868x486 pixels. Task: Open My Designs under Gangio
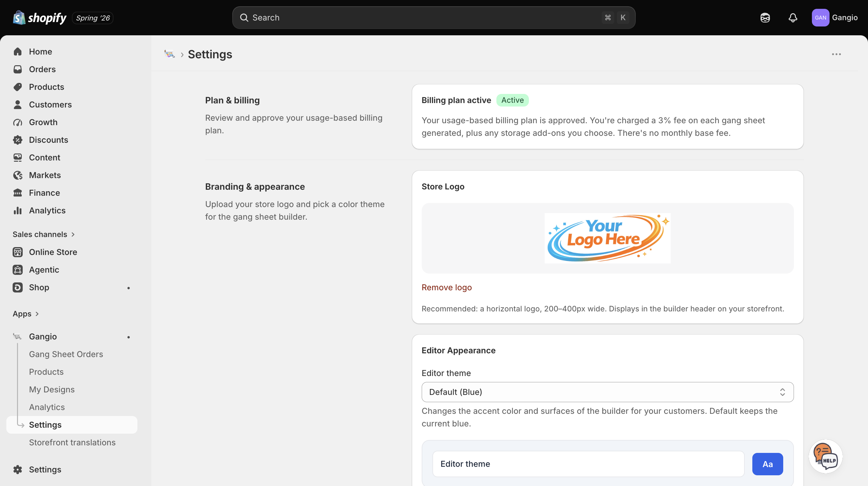coord(52,390)
